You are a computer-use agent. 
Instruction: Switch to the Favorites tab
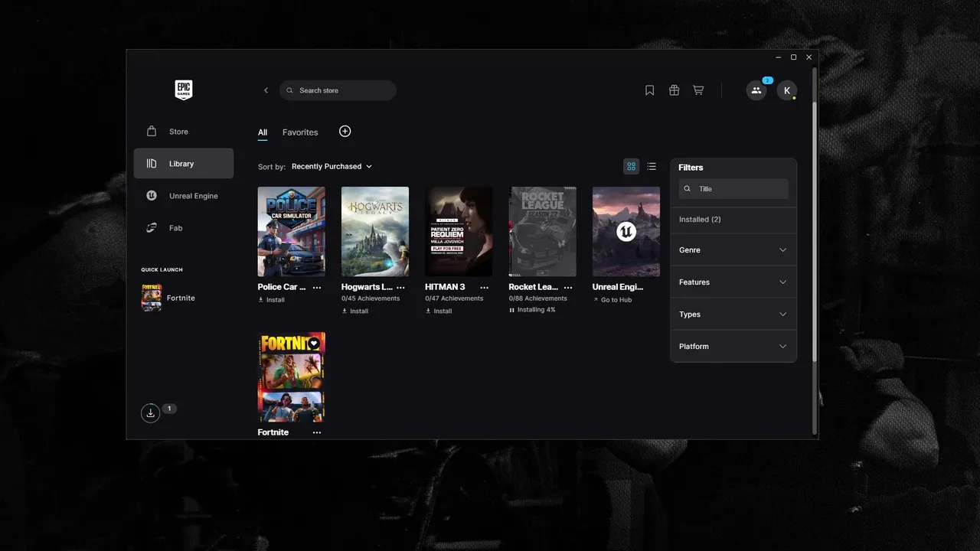coord(300,132)
